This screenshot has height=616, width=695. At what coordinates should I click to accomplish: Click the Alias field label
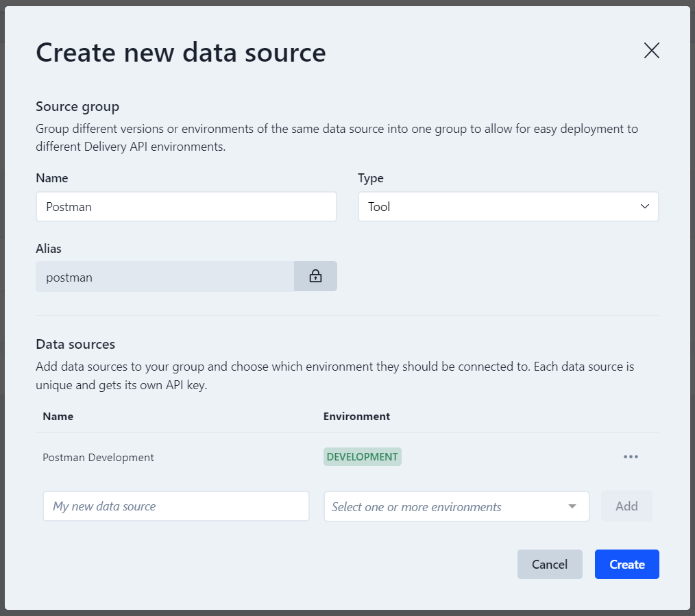pyautogui.click(x=49, y=249)
